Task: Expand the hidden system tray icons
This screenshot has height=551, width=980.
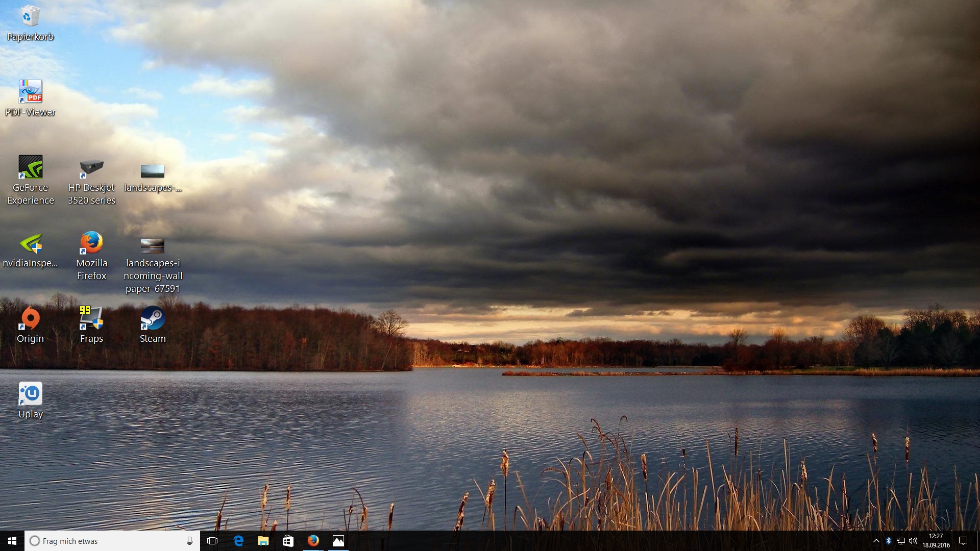Action: pos(876,541)
